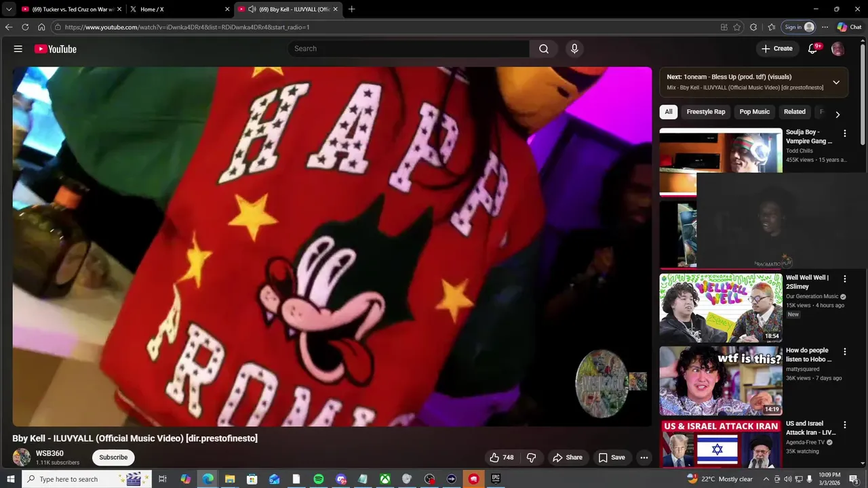Image resolution: width=868 pixels, height=488 pixels.
Task: Show hidden system tray icons chevron
Action: pyautogui.click(x=766, y=479)
